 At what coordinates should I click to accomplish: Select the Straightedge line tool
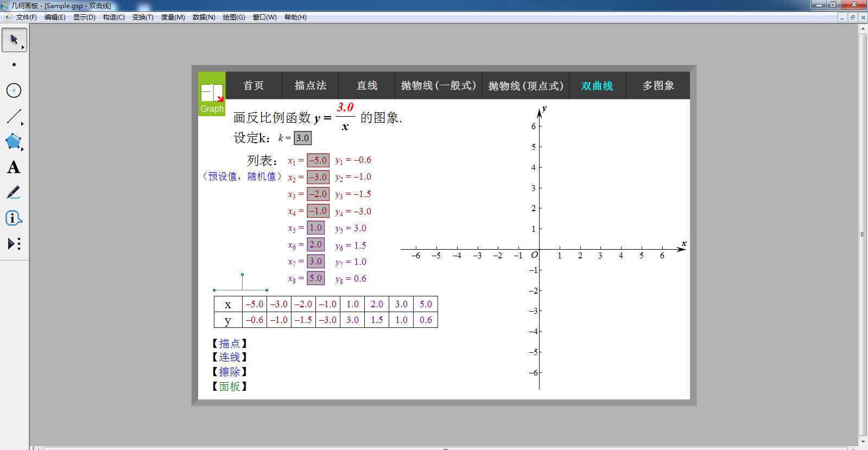point(14,116)
